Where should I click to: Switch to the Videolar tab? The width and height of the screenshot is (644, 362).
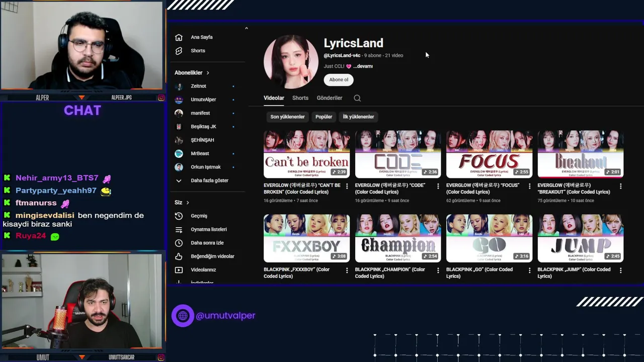tap(274, 98)
